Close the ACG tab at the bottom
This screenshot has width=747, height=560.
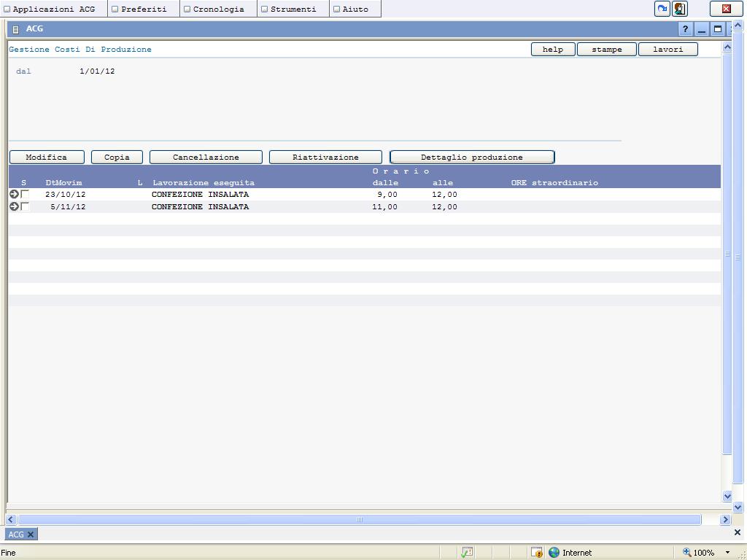point(31,534)
